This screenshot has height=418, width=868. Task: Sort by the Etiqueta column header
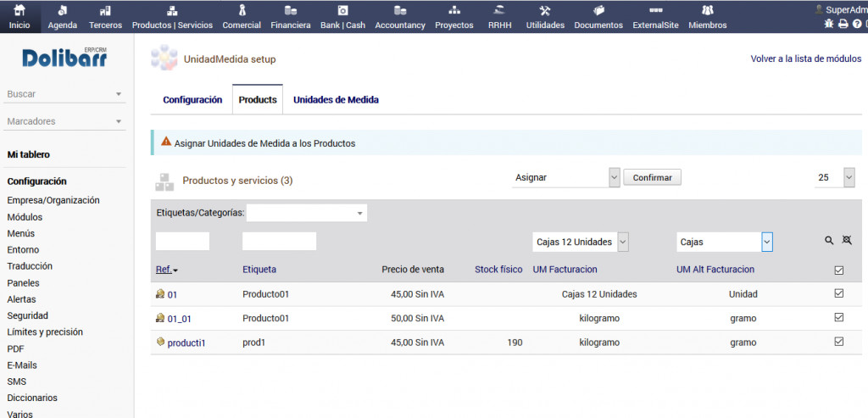[259, 270]
